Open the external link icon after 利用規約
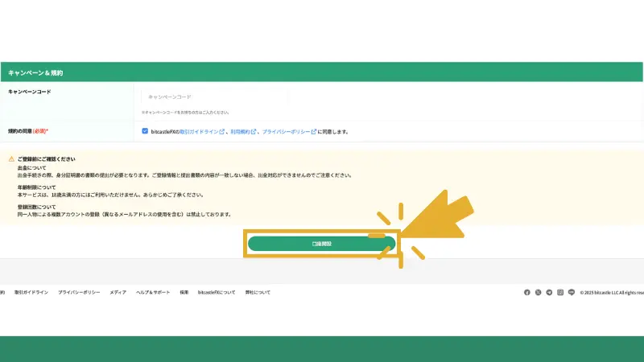The width and height of the screenshot is (644, 362). coord(254,132)
